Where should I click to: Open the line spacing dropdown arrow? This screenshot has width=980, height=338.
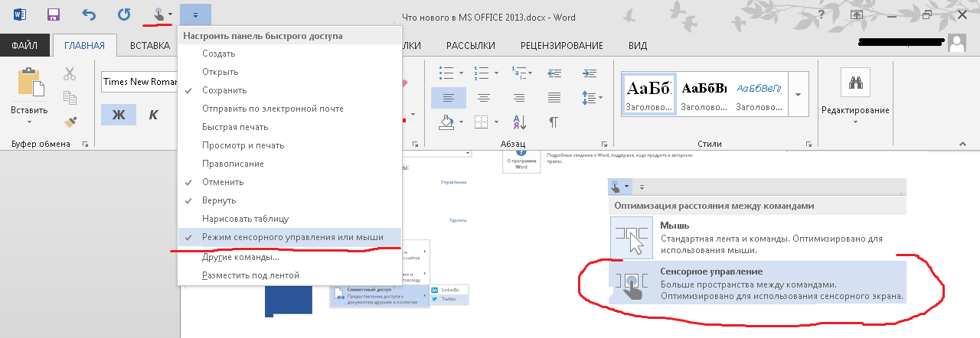point(601,98)
